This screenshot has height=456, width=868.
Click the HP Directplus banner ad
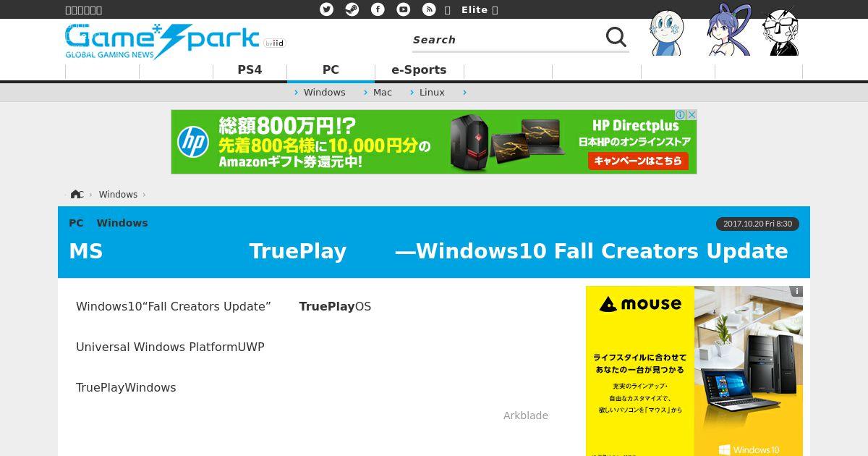coord(433,142)
